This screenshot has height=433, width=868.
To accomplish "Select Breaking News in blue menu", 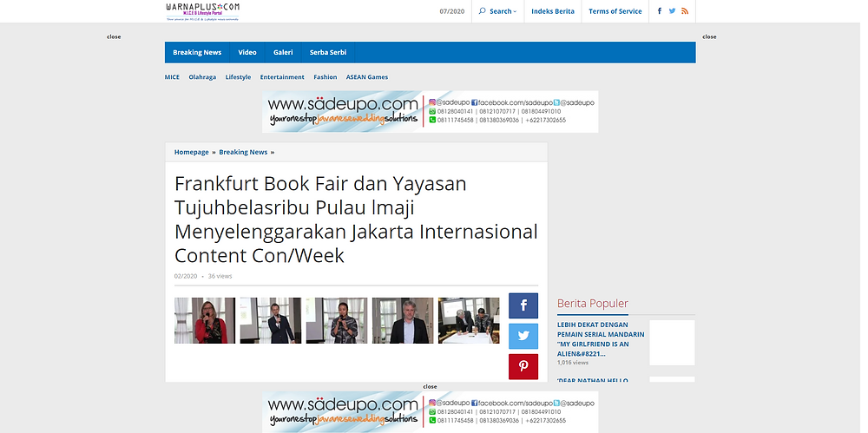I will coord(197,53).
